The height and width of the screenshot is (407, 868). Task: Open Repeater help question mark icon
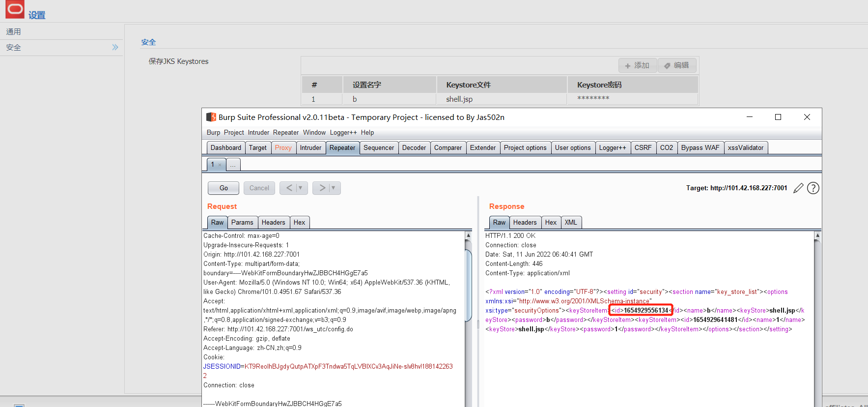tap(813, 188)
